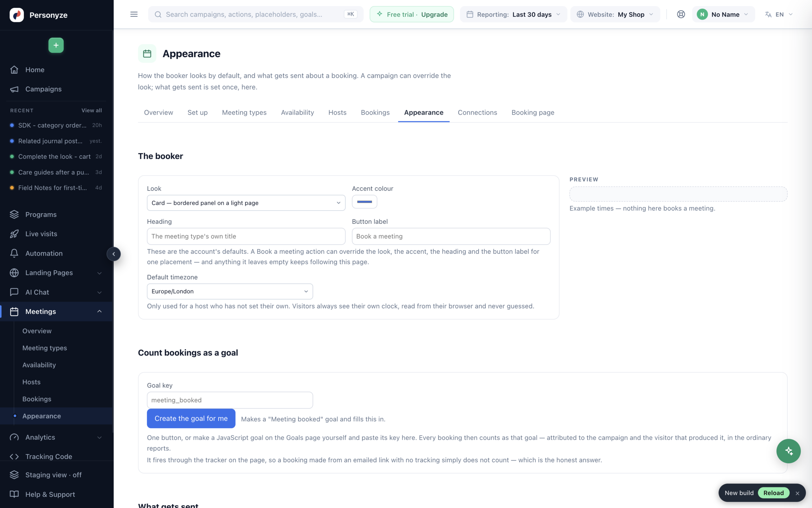
Task: Open SDK - category order recent item
Action: [x=56, y=125]
